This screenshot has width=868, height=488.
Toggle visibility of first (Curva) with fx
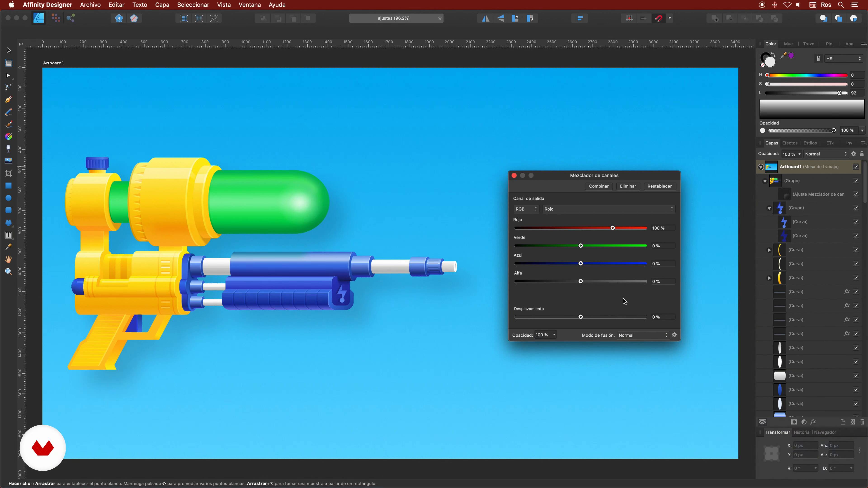(x=856, y=292)
